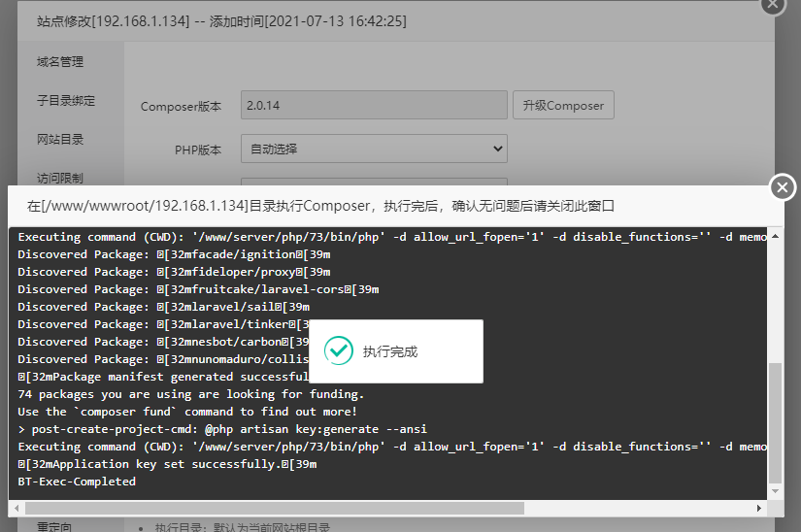Viewport: 801px width, 532px height.
Task: Open the PHP版本 dropdown
Action: [x=374, y=149]
